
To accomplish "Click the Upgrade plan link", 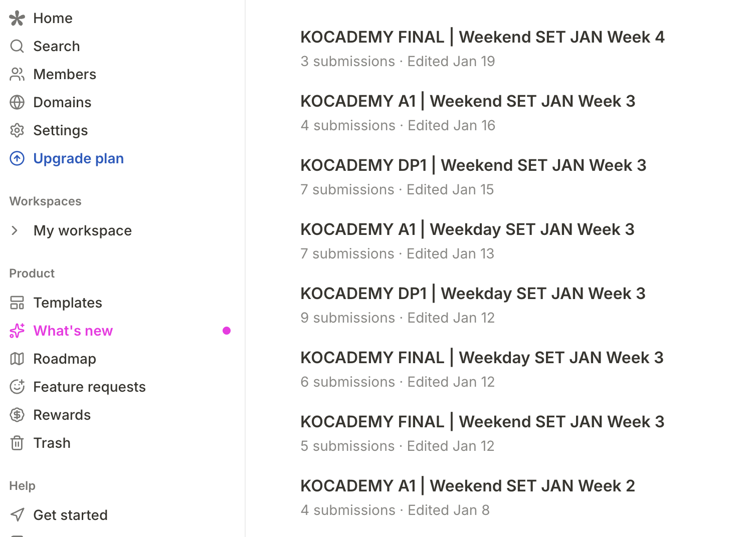I will coord(78,159).
